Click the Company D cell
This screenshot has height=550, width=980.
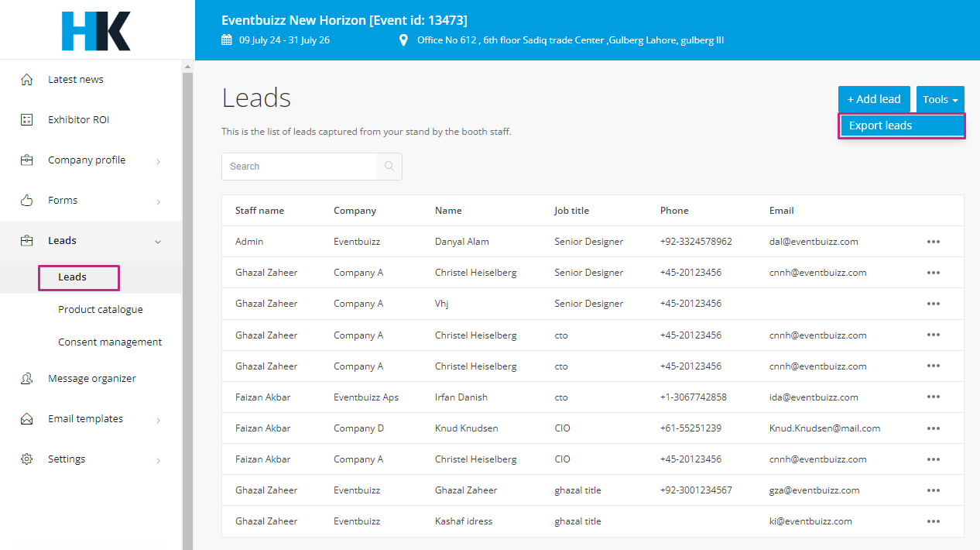click(x=358, y=428)
